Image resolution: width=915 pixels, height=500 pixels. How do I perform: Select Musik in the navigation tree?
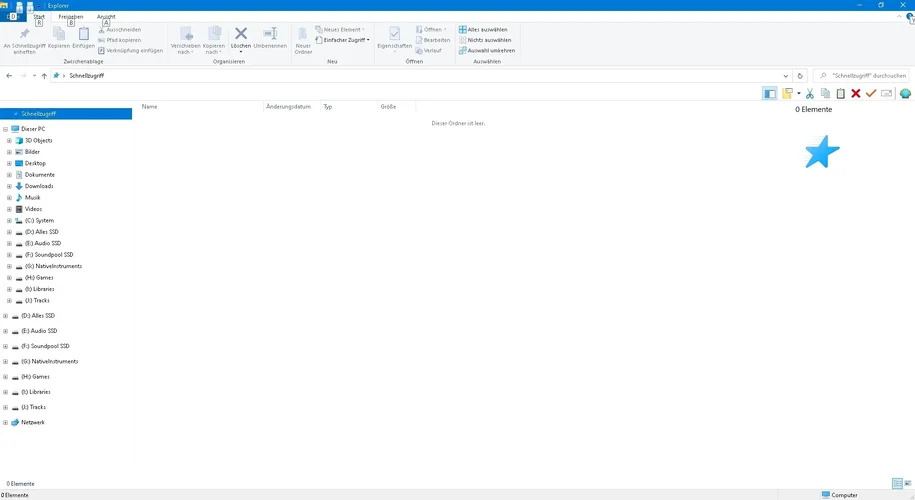32,197
